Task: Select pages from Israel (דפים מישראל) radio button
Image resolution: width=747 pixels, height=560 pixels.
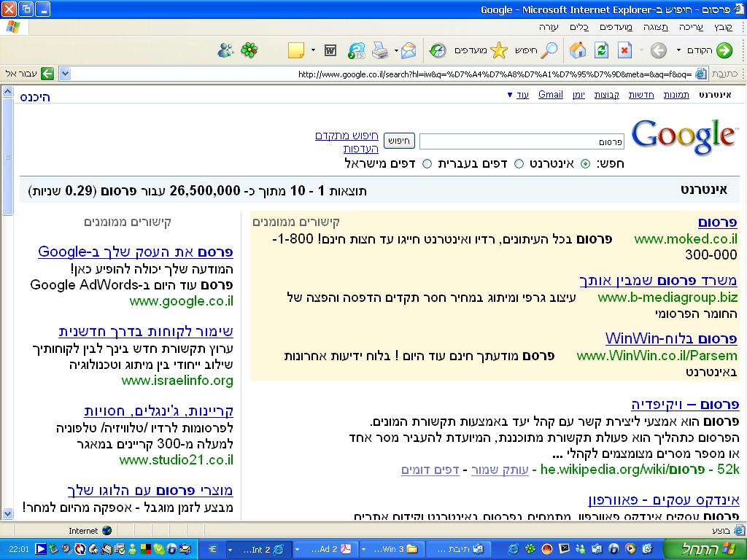Action: (x=427, y=164)
